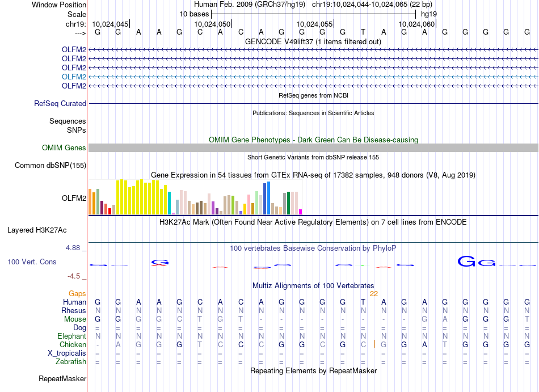Click the dark green GTEx expression bar
Screen dimensions: 539x392
pyautogui.click(x=288, y=204)
